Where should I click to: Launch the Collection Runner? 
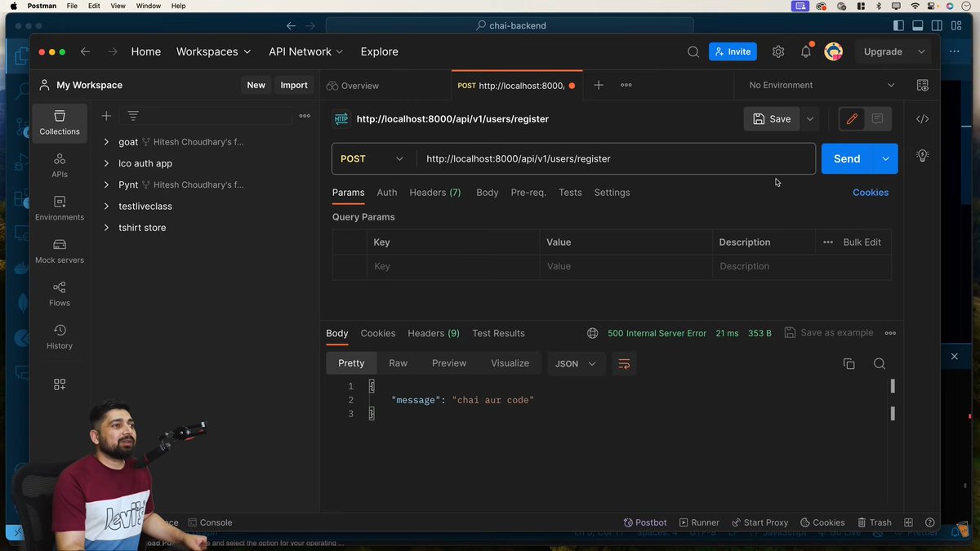coord(699,522)
